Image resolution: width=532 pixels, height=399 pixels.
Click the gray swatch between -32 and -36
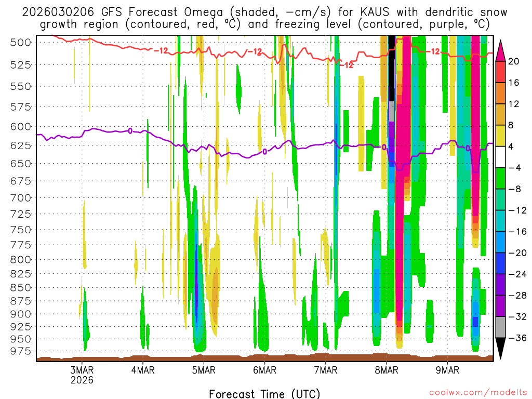pyautogui.click(x=500, y=327)
